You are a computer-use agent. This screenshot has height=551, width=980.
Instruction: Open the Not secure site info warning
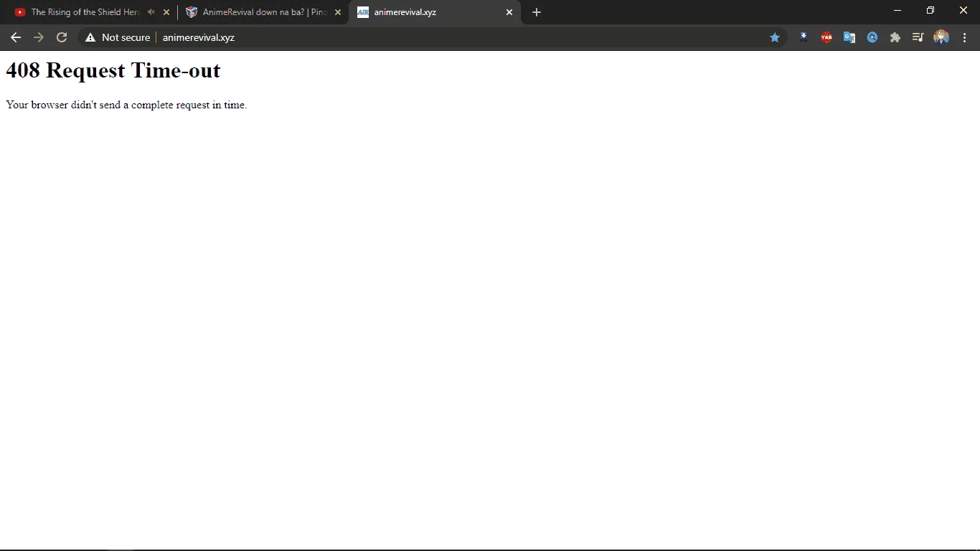[x=118, y=37]
